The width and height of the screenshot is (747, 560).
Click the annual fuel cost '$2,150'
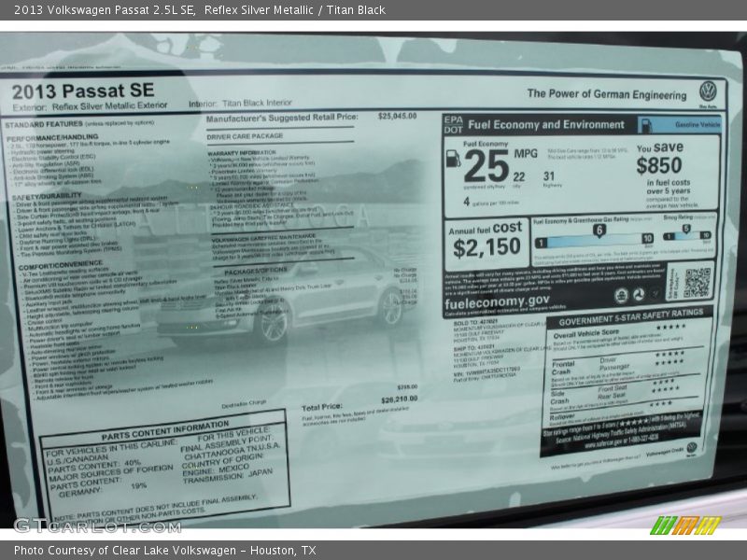[x=486, y=247]
